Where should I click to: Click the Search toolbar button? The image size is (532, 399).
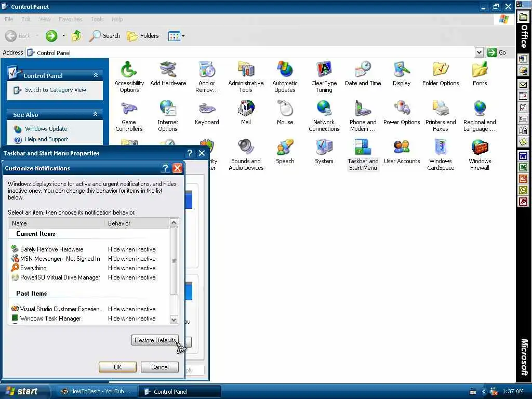click(104, 36)
